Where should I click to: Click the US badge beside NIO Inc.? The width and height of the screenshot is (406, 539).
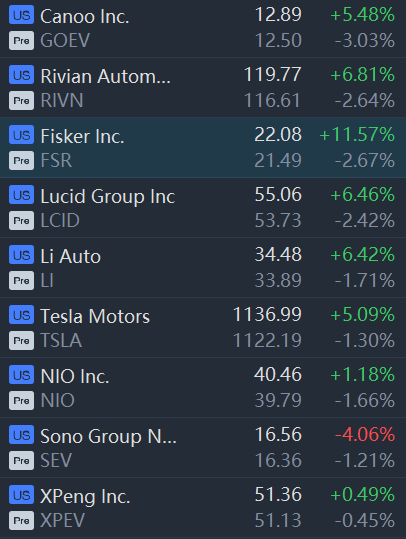pos(21,375)
